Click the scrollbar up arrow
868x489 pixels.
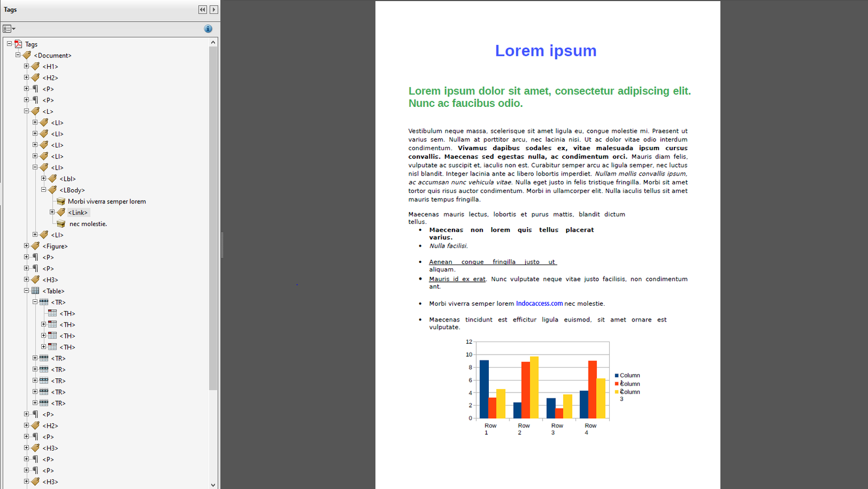213,41
